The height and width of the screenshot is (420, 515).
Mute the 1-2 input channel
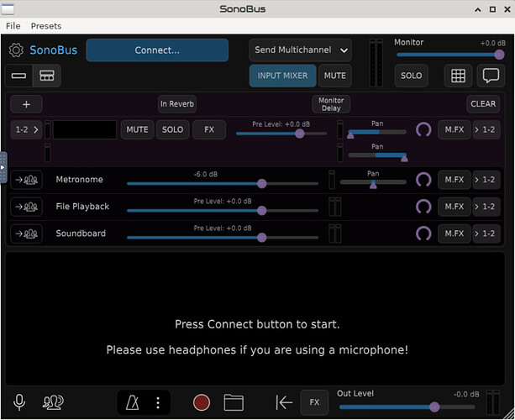(x=137, y=129)
